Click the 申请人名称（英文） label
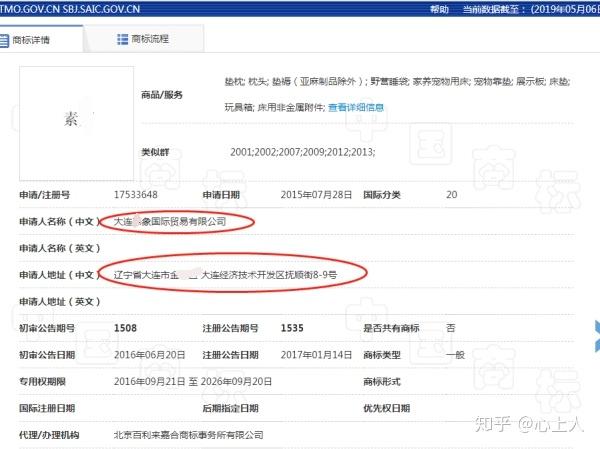Screen dimensions: 600x449 (x=60, y=248)
